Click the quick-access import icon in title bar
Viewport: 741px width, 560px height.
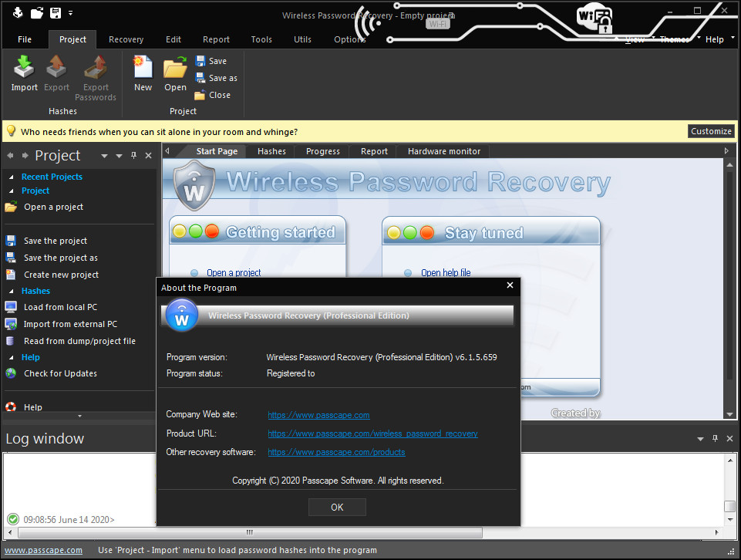[x=18, y=13]
